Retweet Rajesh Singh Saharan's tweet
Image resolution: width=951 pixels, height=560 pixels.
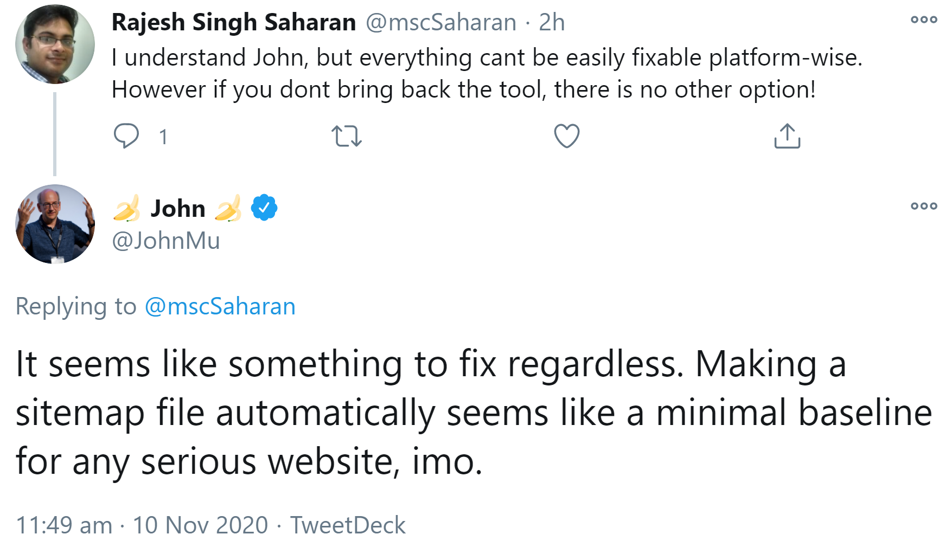[x=346, y=136]
